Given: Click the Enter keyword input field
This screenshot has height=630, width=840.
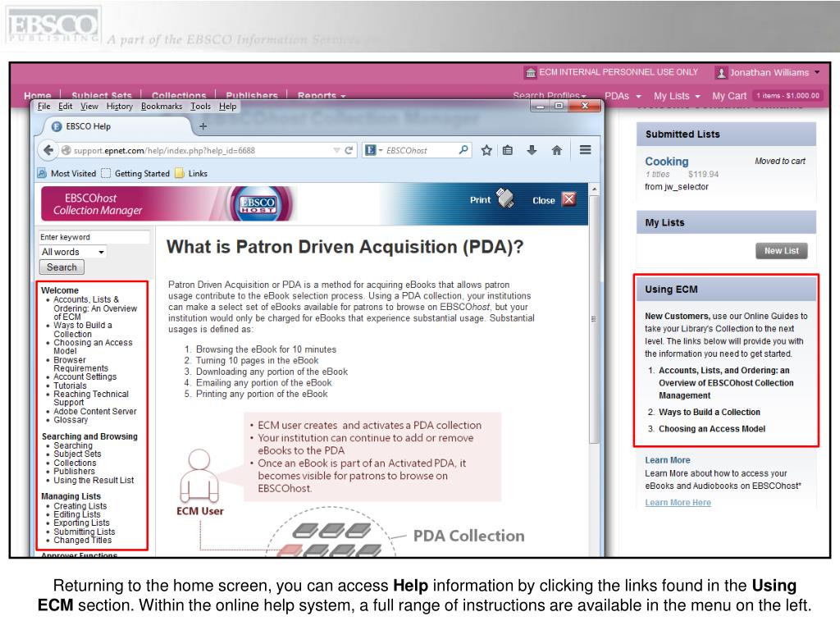Looking at the screenshot, I should tap(94, 237).
